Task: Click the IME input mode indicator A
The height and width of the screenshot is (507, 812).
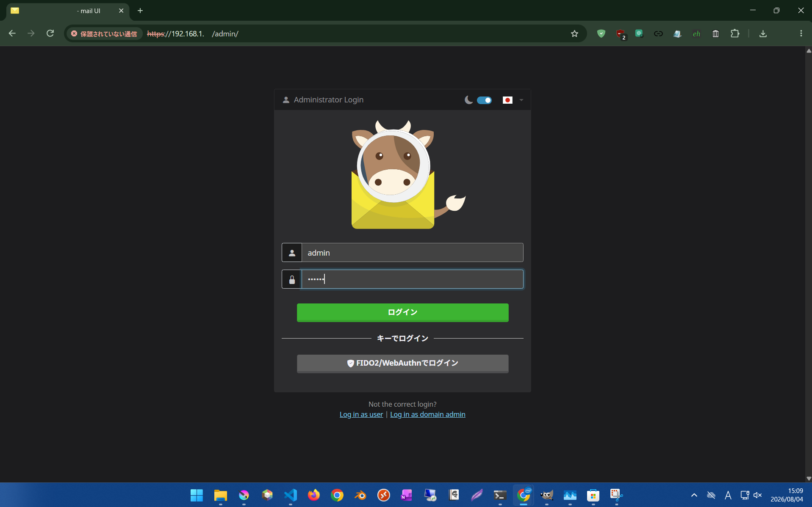Action: (x=728, y=495)
